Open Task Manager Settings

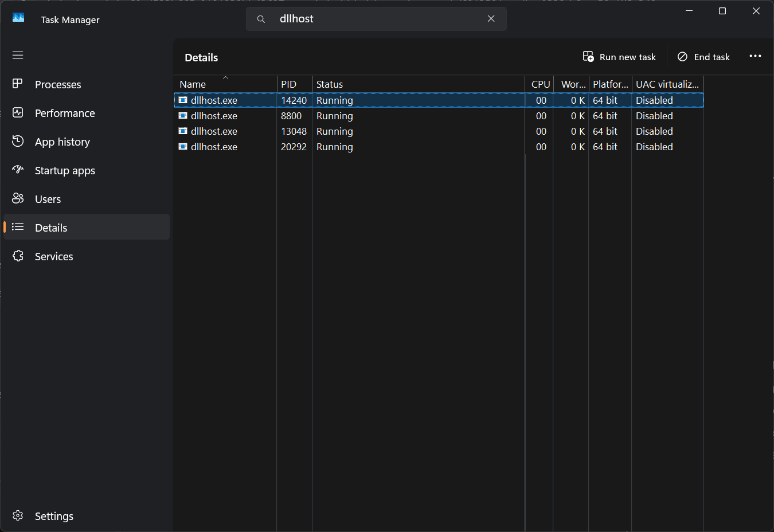pos(54,516)
